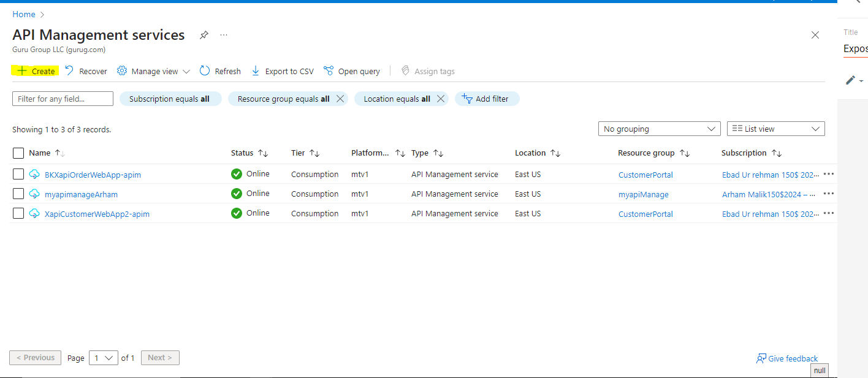The width and height of the screenshot is (868, 378).
Task: Open CustomerPortal resource group in XapiCustomerWebApp2-apim row
Action: click(645, 214)
